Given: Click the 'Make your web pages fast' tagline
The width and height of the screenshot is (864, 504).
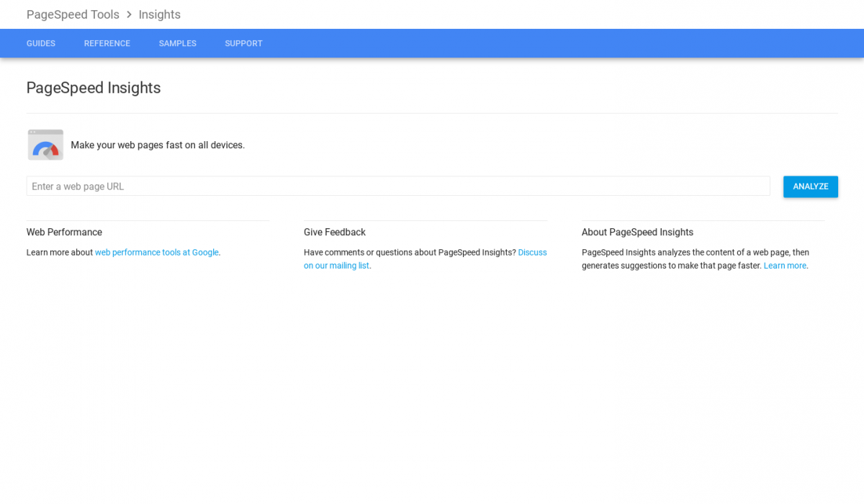Looking at the screenshot, I should pos(158,145).
